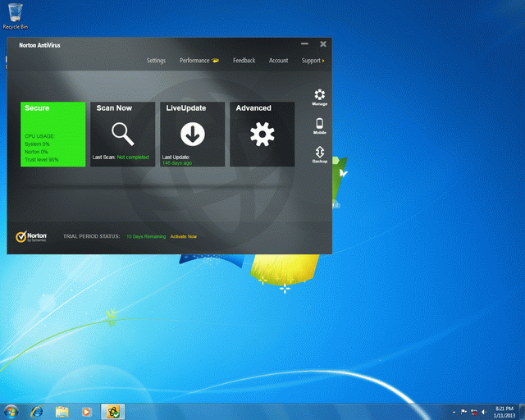Click the 146 days ago text
The width and height of the screenshot is (525, 420).
click(177, 163)
